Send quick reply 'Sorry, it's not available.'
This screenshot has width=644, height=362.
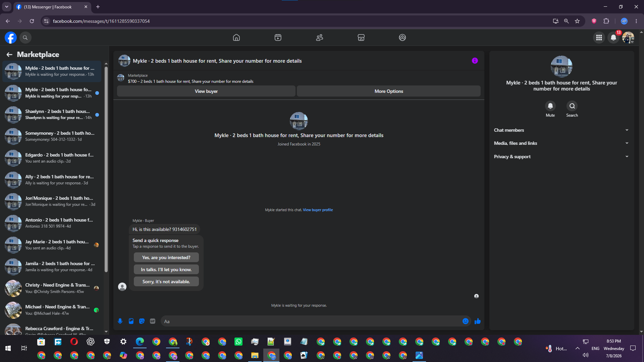(166, 282)
